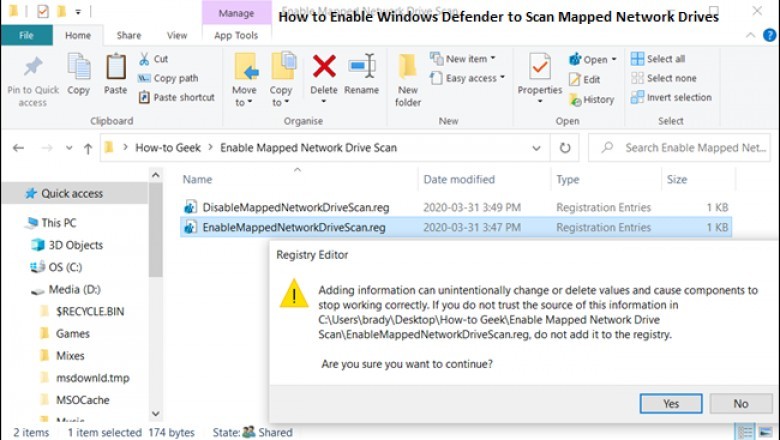Screen dimensions: 780x440
Task: Expand the Properties dropdown arrow
Action: 540,101
